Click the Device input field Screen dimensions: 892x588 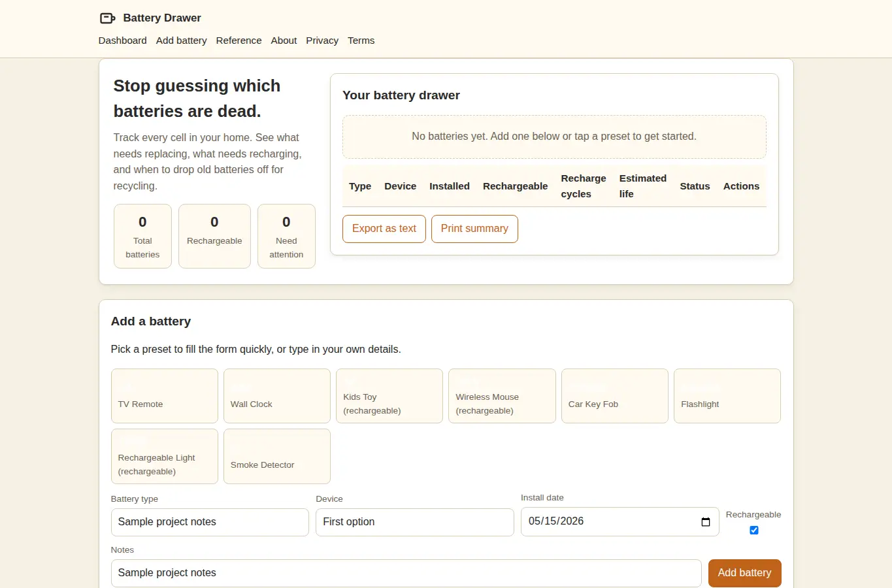pos(415,522)
